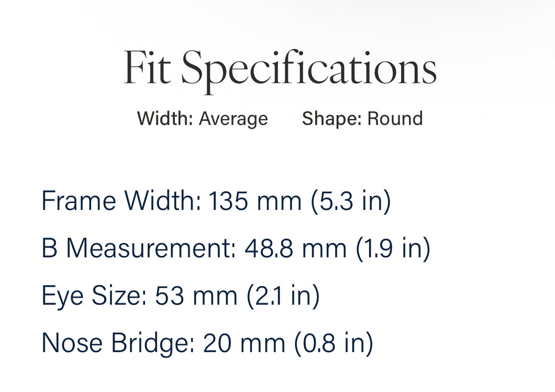Image resolution: width=555 pixels, height=392 pixels.
Task: Select the 48.8 mm value
Action: tap(295, 248)
